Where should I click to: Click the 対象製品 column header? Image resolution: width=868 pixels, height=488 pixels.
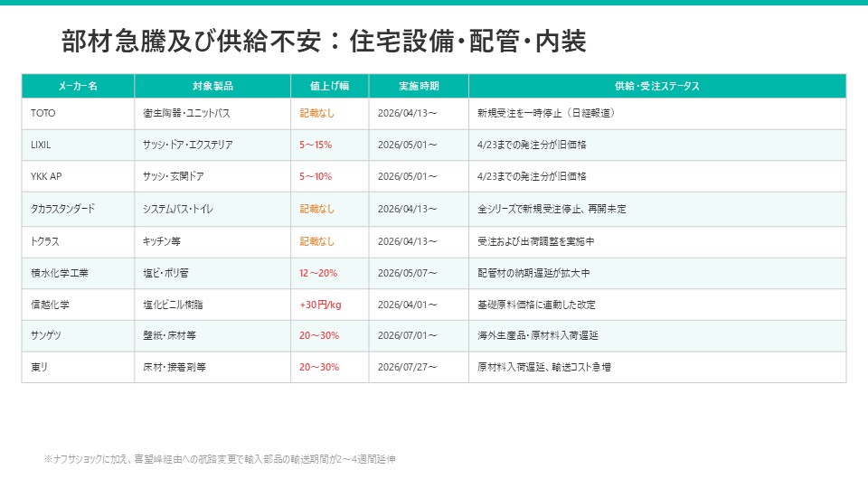point(212,86)
